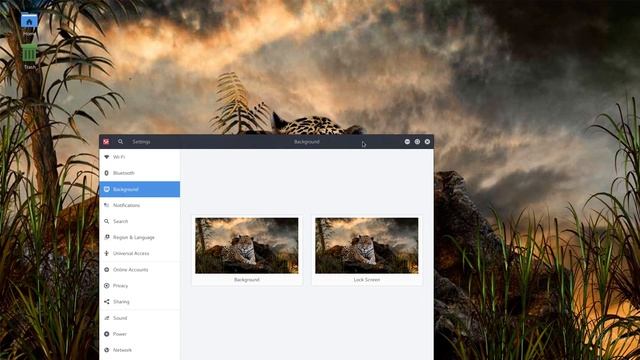Open Online Accounts settings
This screenshot has width=640, height=360.
point(140,270)
